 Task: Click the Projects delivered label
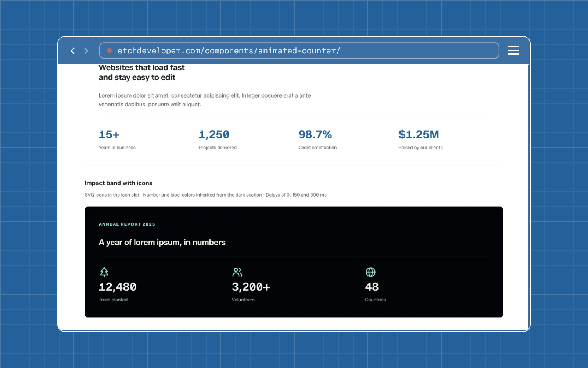(x=218, y=148)
